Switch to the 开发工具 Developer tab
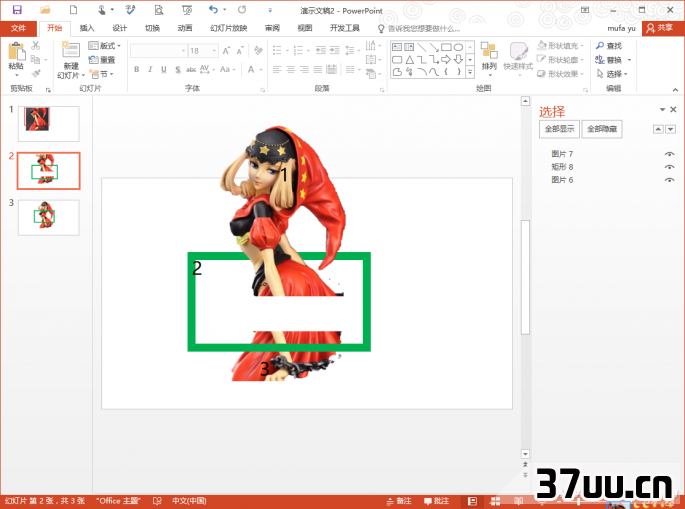 [345, 28]
